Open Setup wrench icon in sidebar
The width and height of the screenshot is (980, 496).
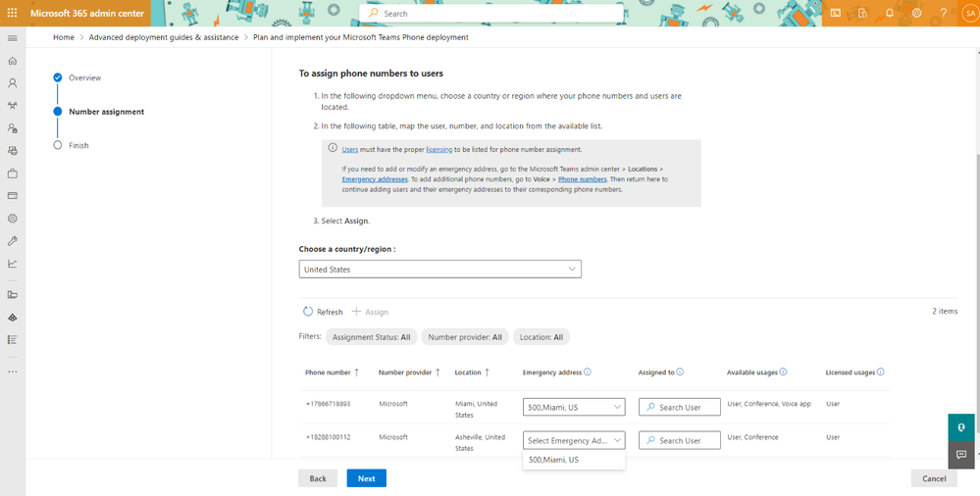pyautogui.click(x=13, y=241)
